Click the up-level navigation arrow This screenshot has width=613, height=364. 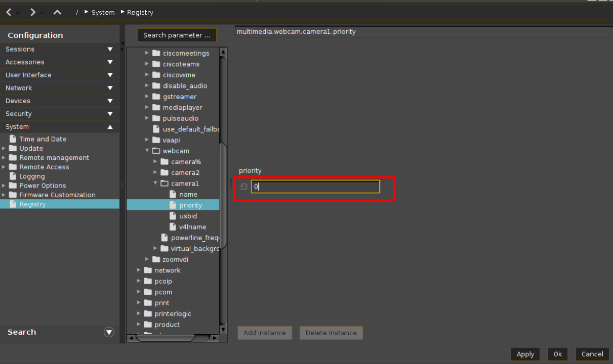[x=57, y=12]
